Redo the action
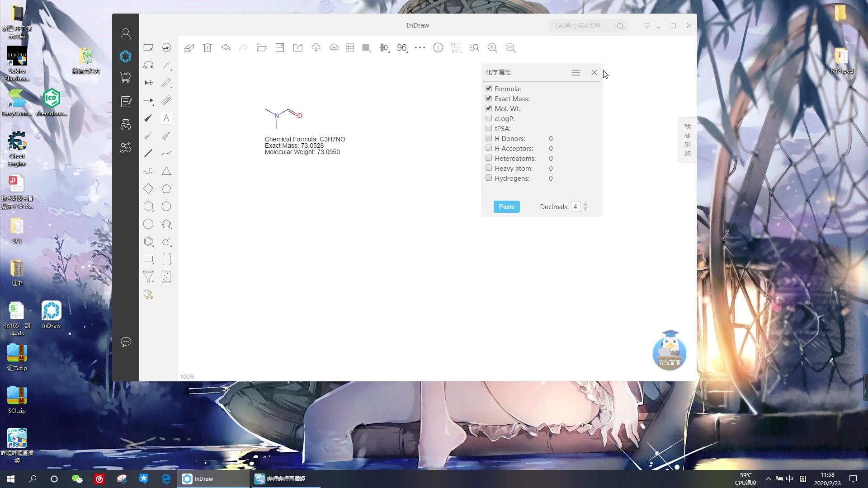 pyautogui.click(x=244, y=47)
